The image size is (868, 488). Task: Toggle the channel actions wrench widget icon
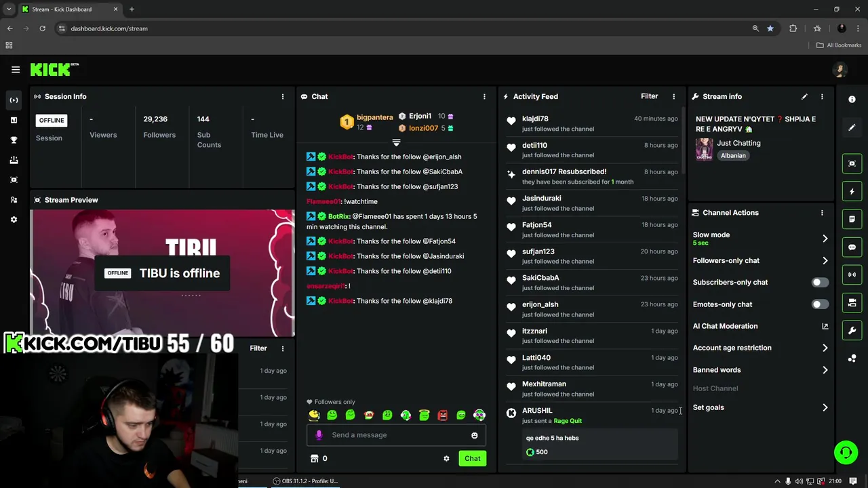coord(852,330)
